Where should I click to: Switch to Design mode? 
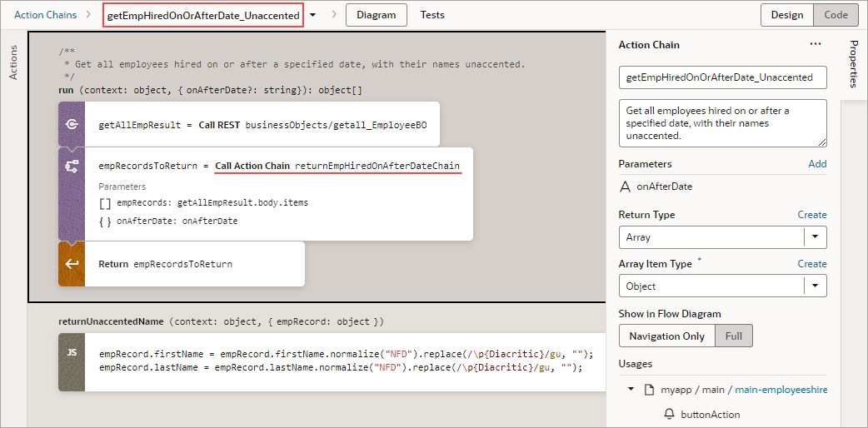click(x=786, y=15)
